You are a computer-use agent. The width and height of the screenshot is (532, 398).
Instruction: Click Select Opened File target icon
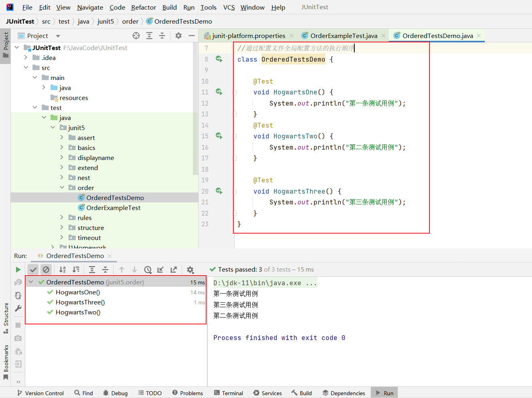point(136,36)
